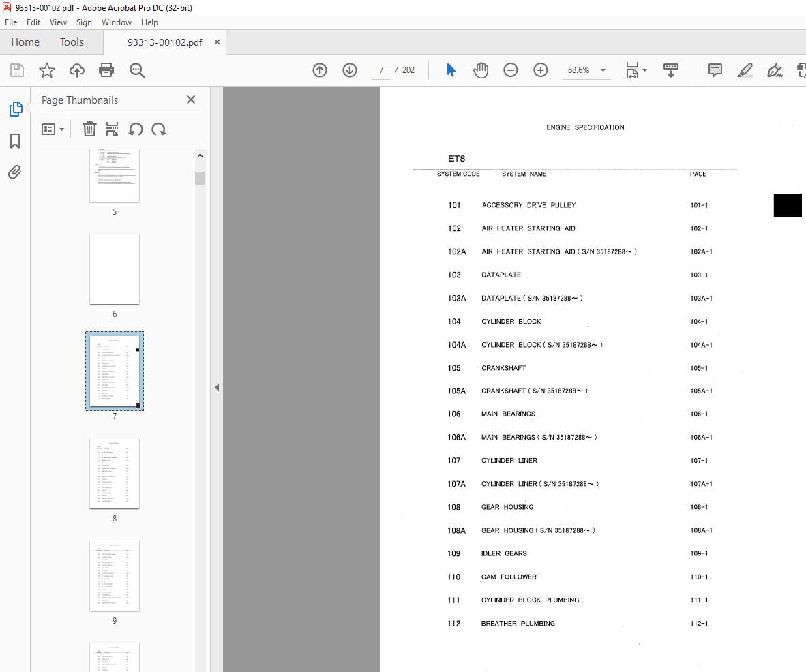Open the File menu
Image resolution: width=806 pixels, height=672 pixels.
tap(11, 22)
